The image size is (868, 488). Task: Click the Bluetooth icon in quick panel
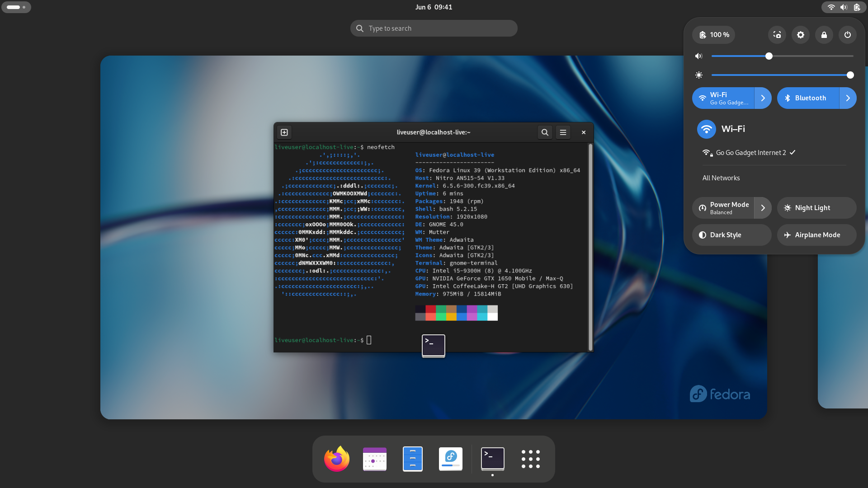788,98
